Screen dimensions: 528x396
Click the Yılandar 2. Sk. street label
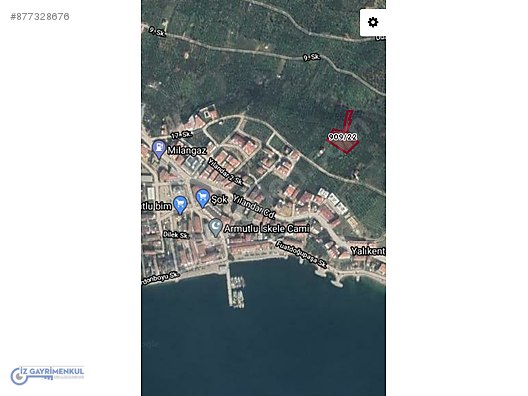pyautogui.click(x=225, y=171)
